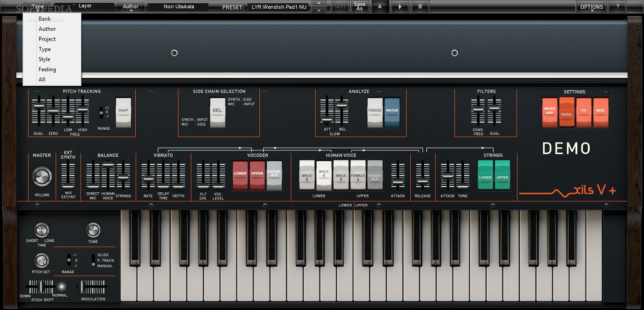The image size is (644, 310).
Task: Toggle the green Strings LOWER button
Action: click(x=485, y=175)
